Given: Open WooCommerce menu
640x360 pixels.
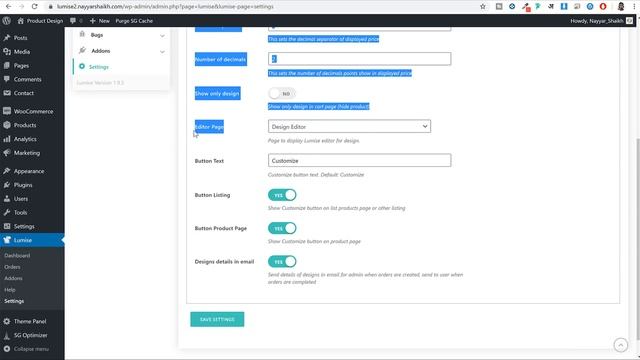Looking at the screenshot, I should pos(33,111).
